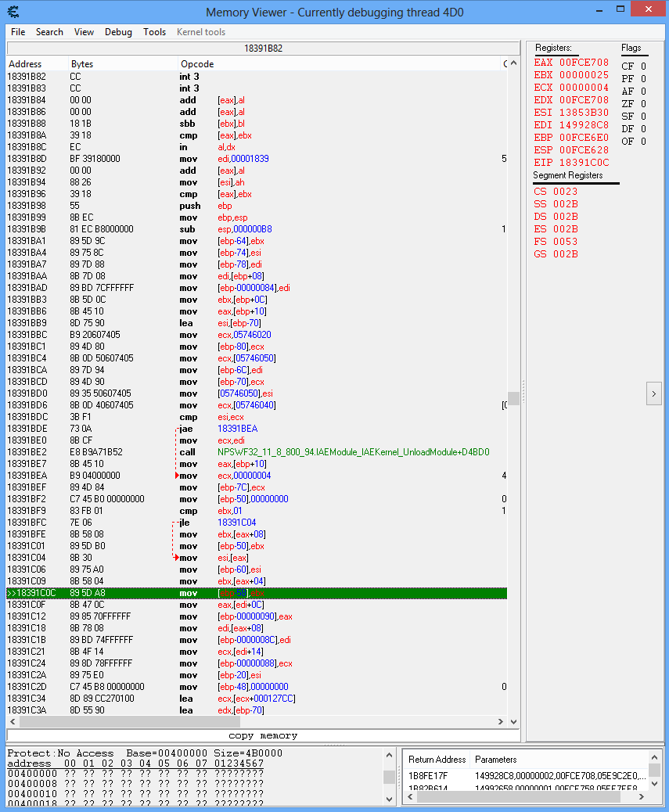This screenshot has height=812, width=669.
Task: Expand the side panel with the arrow button
Action: tap(654, 394)
